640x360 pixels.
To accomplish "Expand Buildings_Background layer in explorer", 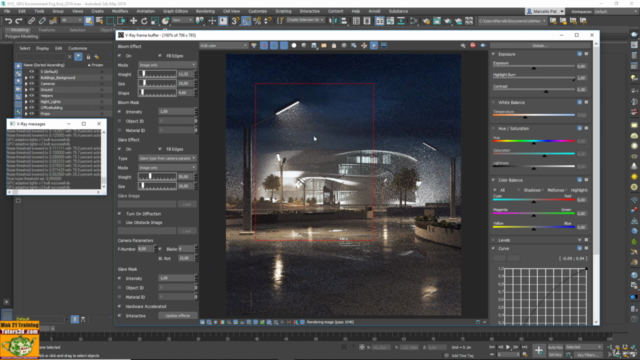I will tap(26, 78).
